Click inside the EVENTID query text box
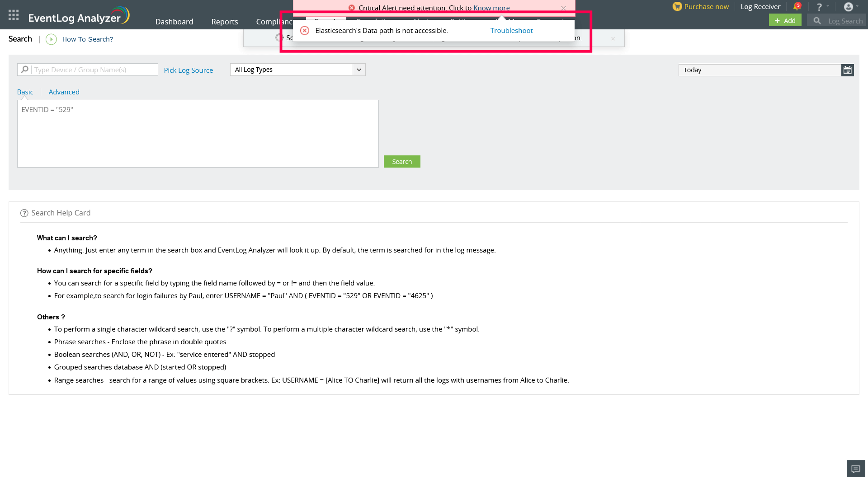 click(198, 133)
